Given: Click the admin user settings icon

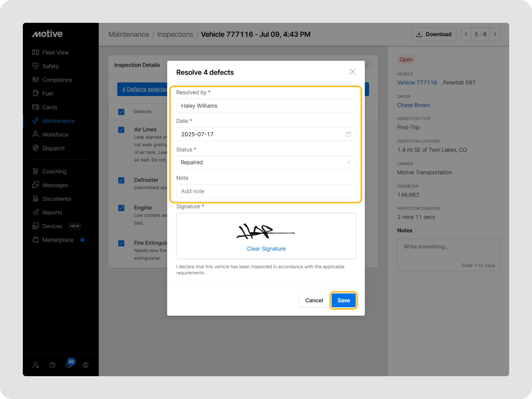Looking at the screenshot, I should [36, 365].
